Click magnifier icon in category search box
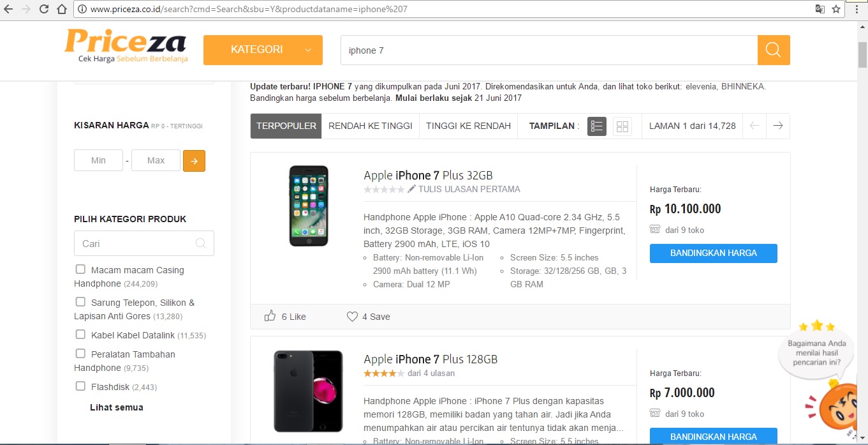 201,243
